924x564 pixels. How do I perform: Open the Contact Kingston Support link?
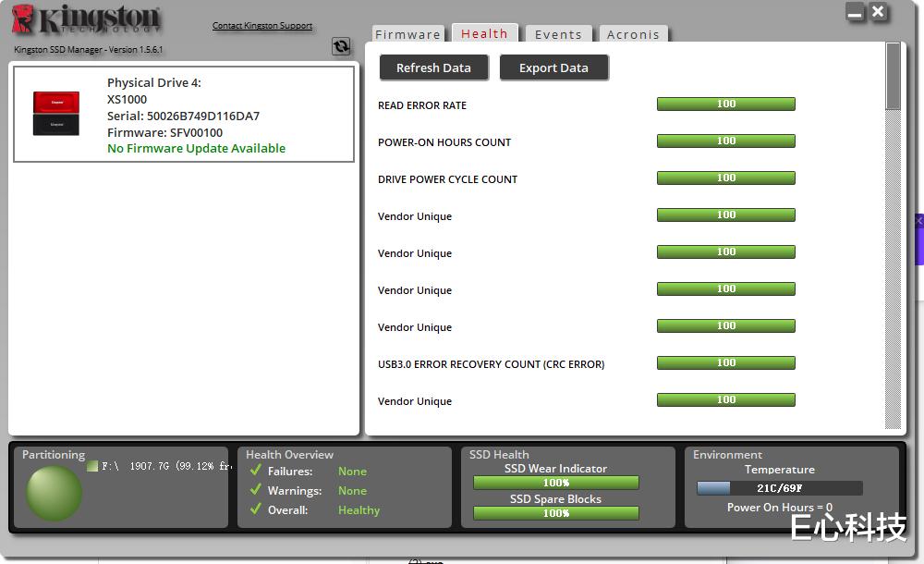262,25
